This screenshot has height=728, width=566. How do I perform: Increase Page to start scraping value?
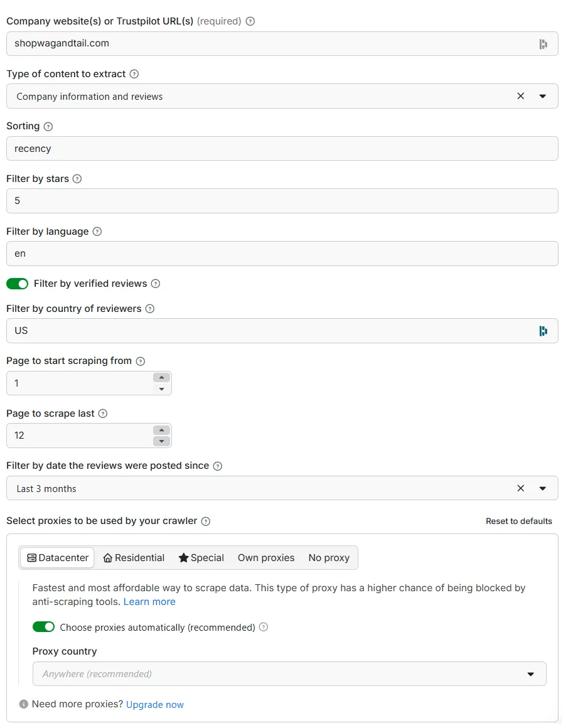click(161, 376)
